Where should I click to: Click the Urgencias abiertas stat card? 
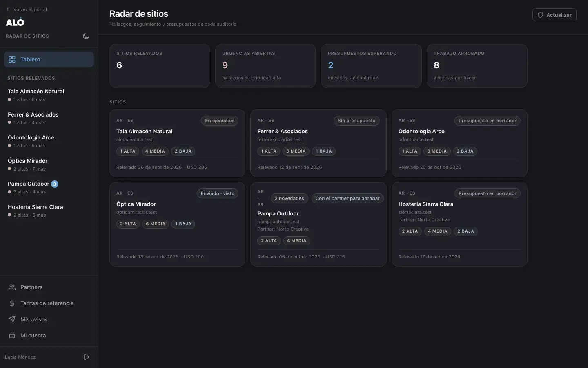(x=265, y=66)
